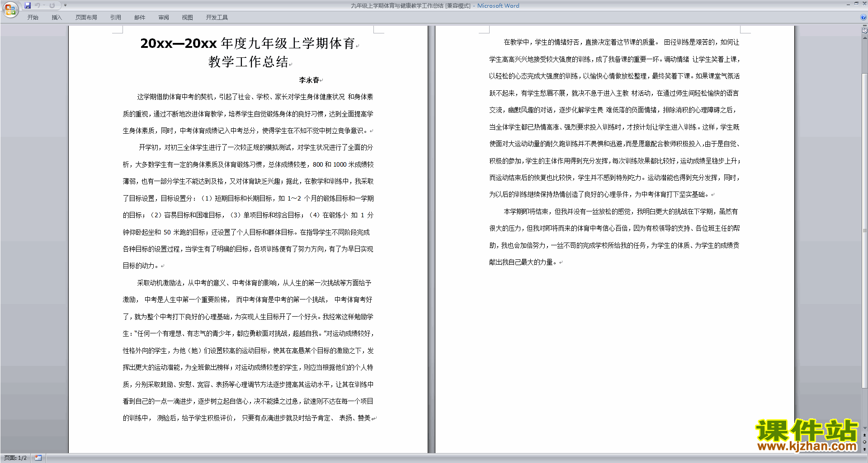Open the 开始 ribbon tab
The image size is (868, 463).
33,17
